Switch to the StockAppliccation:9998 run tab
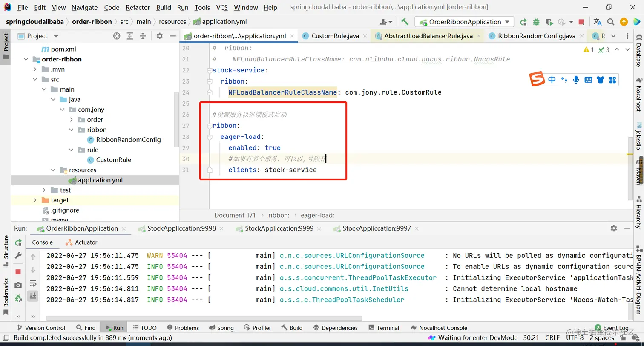 (x=181, y=228)
